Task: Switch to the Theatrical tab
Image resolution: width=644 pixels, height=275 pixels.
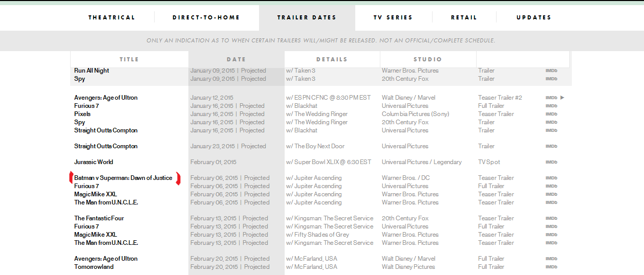Action: point(112,17)
